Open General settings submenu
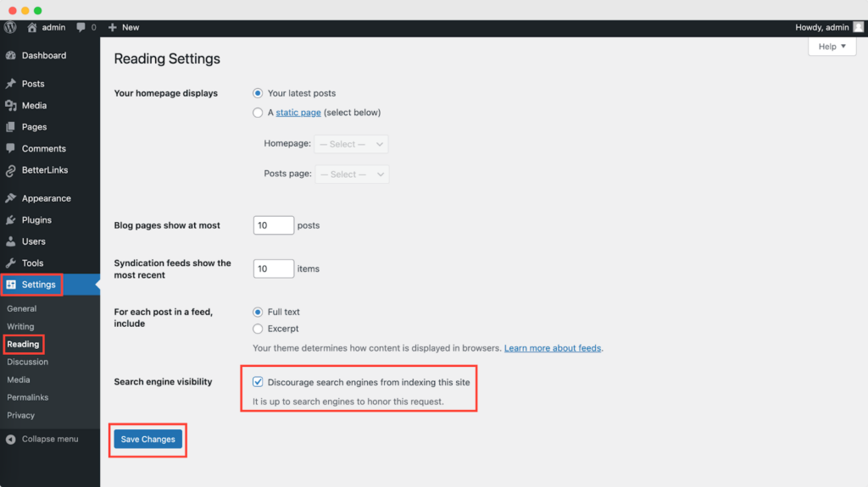Screen dimensions: 868x487 tap(21, 309)
